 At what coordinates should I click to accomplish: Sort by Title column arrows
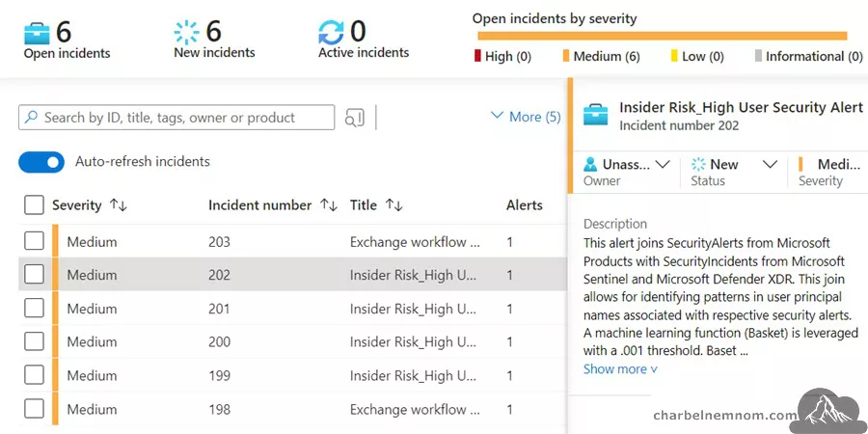coord(393,205)
